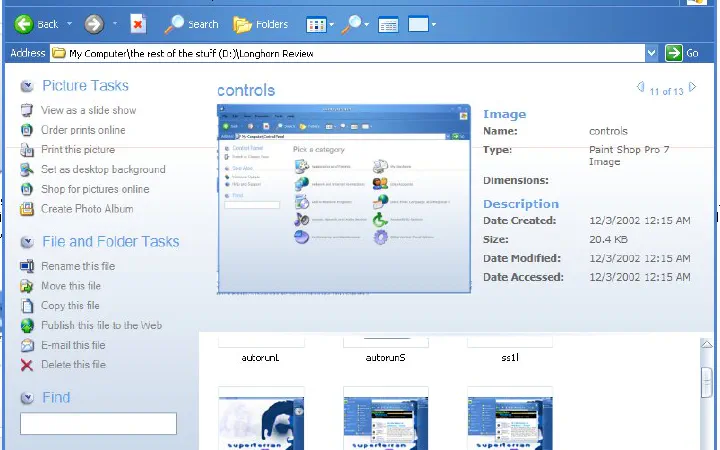
Task: Click the blank preview pane icon
Action: pos(418,24)
